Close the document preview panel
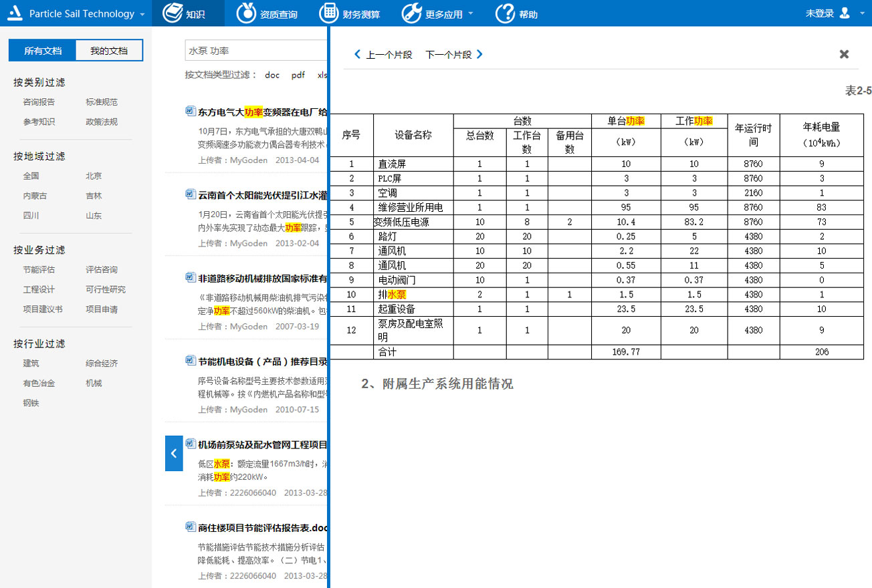Screen dimensions: 872x588 pos(844,54)
